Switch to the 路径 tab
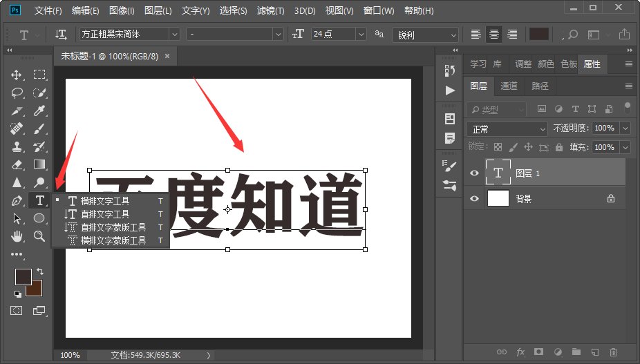This screenshot has height=364, width=640. (540, 86)
